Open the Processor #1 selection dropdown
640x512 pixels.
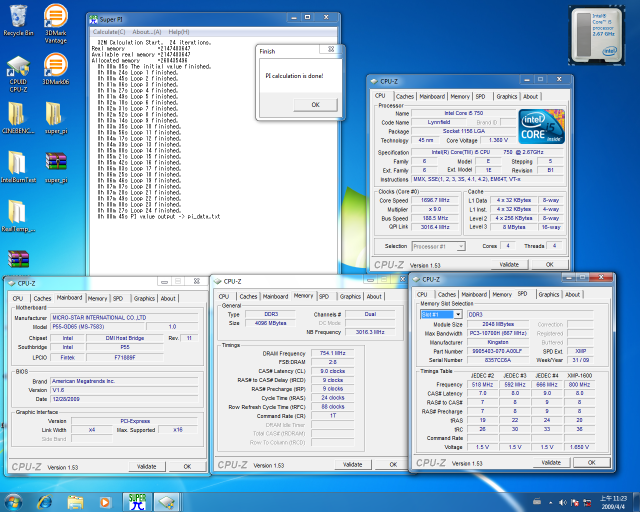point(438,246)
